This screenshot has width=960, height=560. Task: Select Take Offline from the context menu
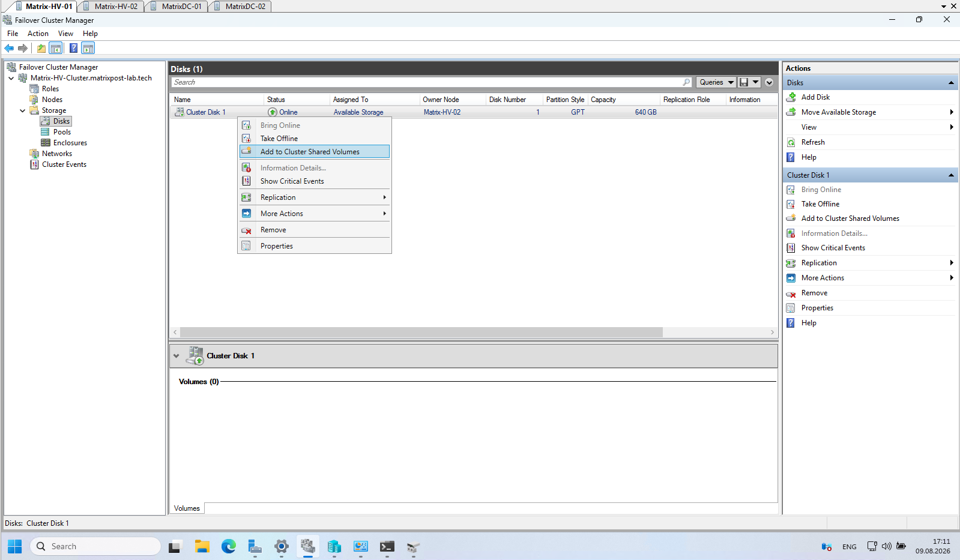point(315,139)
